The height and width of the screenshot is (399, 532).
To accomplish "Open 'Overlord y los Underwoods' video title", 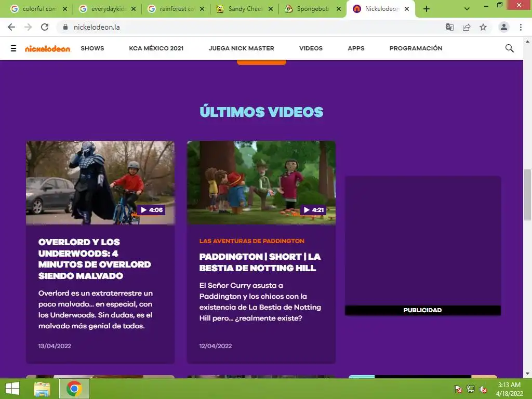I will tap(95, 259).
